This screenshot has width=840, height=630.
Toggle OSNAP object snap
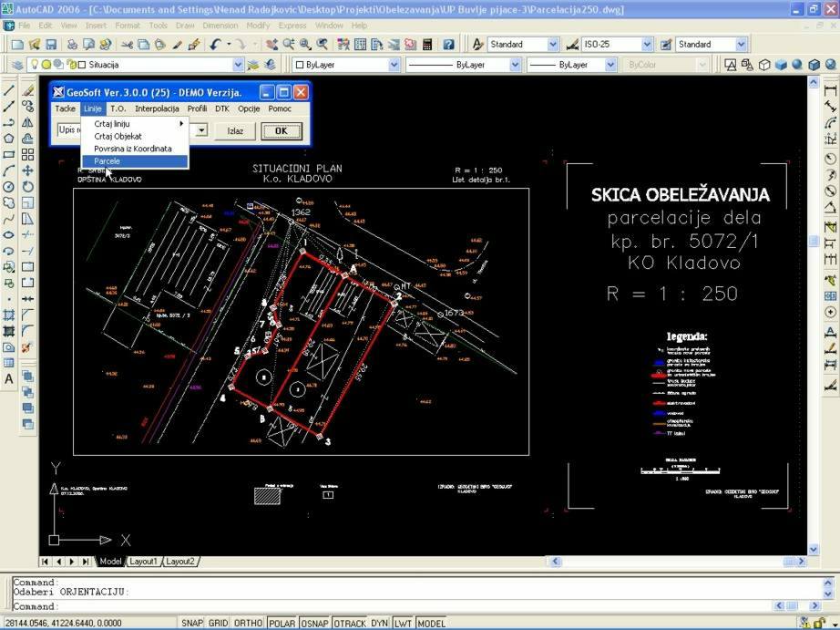coord(314,623)
